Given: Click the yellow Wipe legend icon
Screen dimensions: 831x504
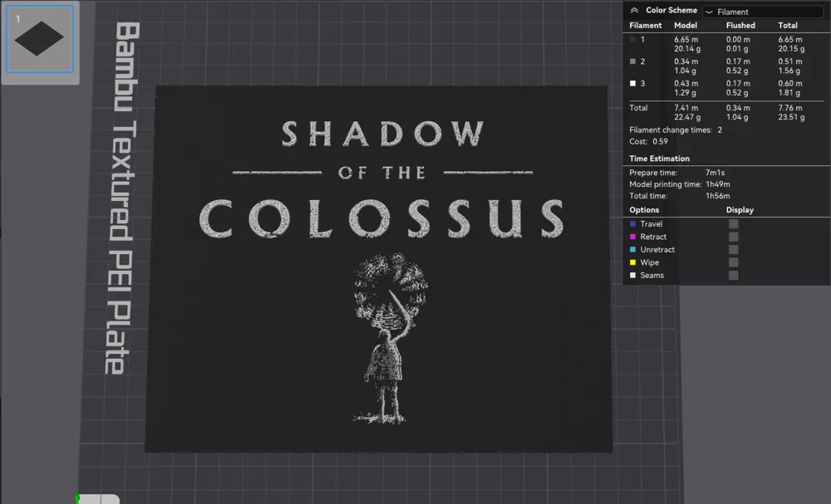Looking at the screenshot, I should click(x=632, y=262).
